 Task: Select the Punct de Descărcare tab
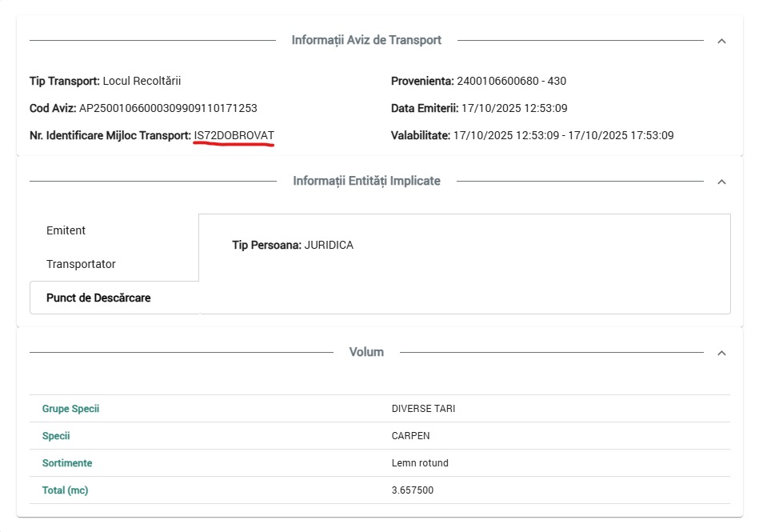pyautogui.click(x=98, y=298)
